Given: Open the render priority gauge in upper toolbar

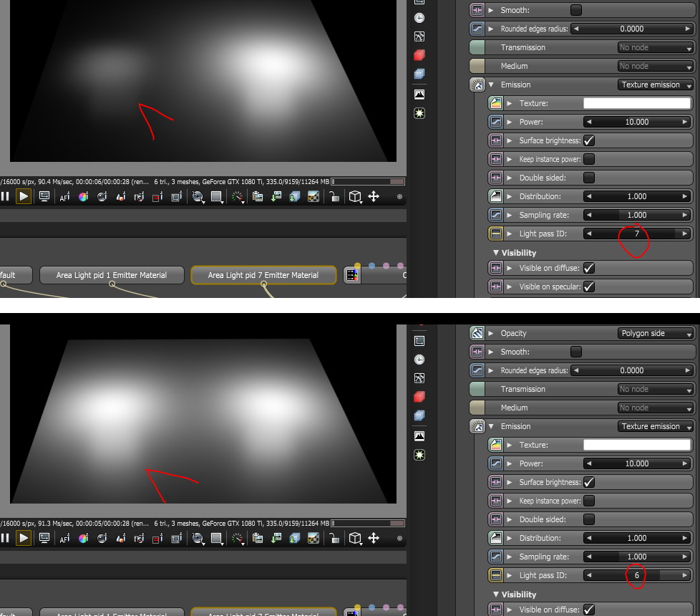Looking at the screenshot, I should [238, 196].
